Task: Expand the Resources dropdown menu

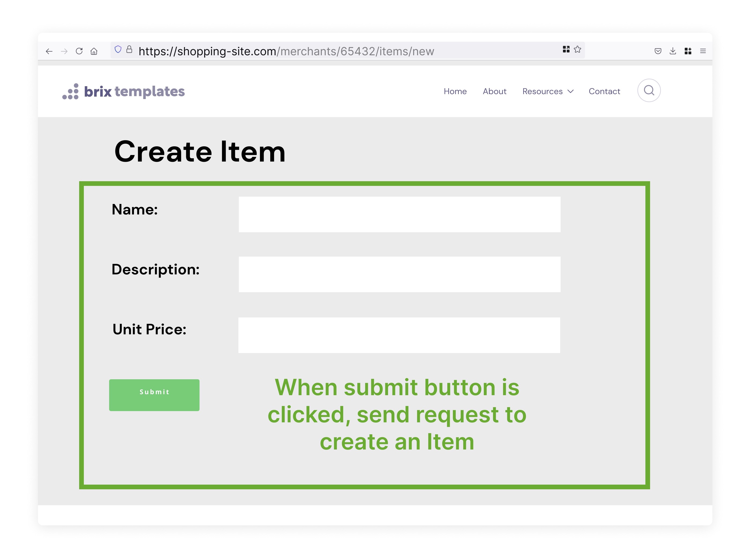Action: (548, 91)
